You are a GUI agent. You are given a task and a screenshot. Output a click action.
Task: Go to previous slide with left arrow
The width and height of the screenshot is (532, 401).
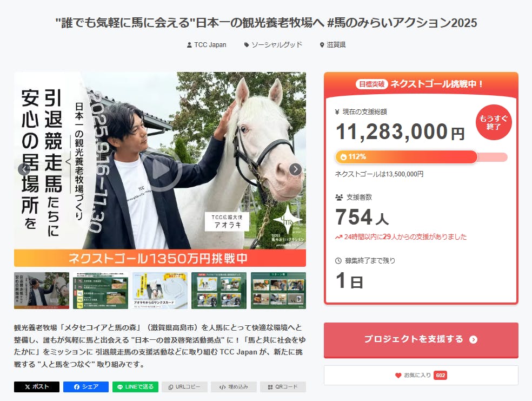click(24, 169)
